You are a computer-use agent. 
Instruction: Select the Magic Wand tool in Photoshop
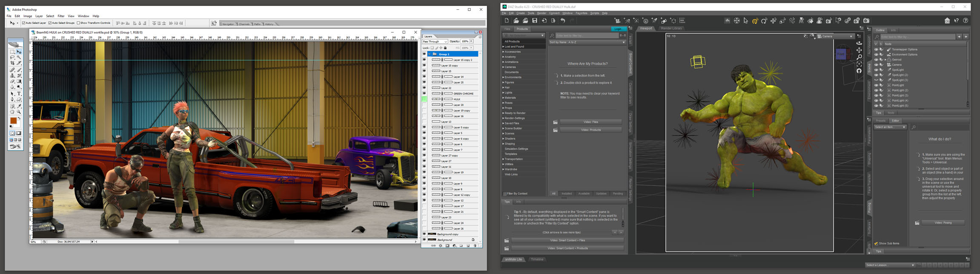[19, 57]
